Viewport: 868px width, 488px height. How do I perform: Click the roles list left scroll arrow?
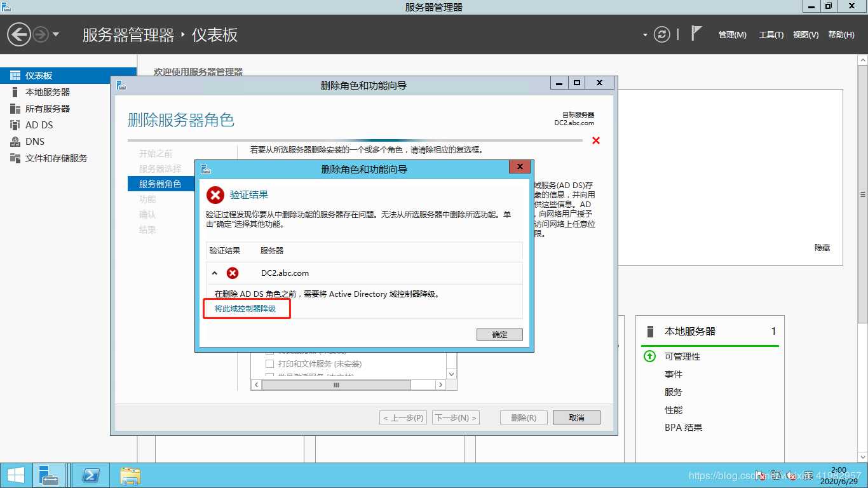point(257,385)
